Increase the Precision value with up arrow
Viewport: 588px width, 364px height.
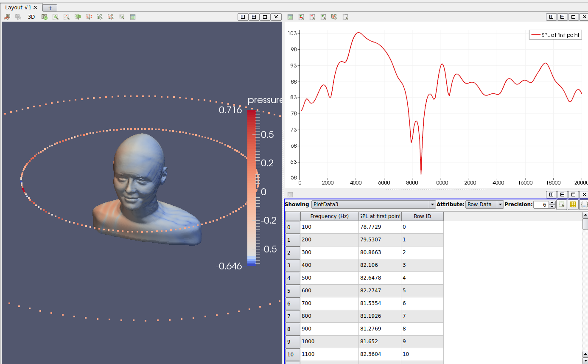click(x=552, y=202)
